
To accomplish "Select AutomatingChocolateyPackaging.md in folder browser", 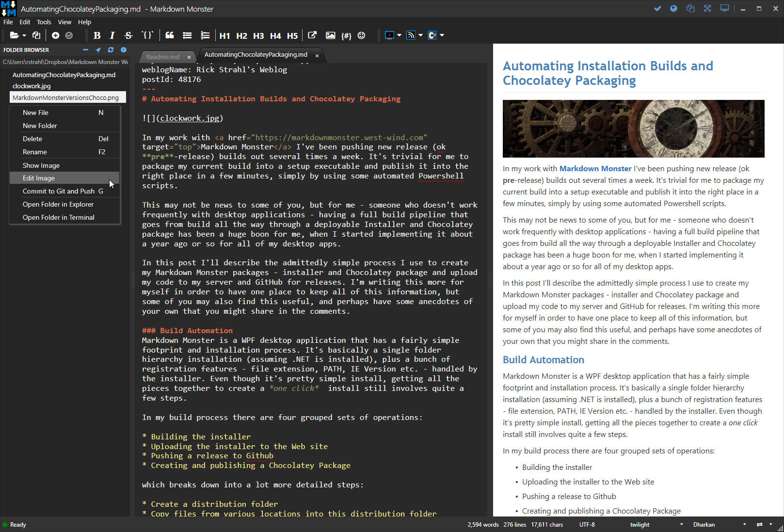I will [64, 75].
